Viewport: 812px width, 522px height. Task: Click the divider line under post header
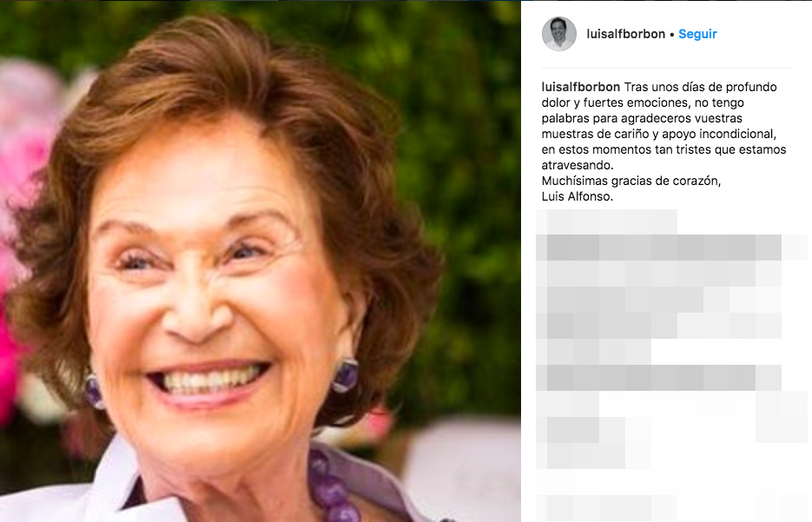tap(666, 68)
